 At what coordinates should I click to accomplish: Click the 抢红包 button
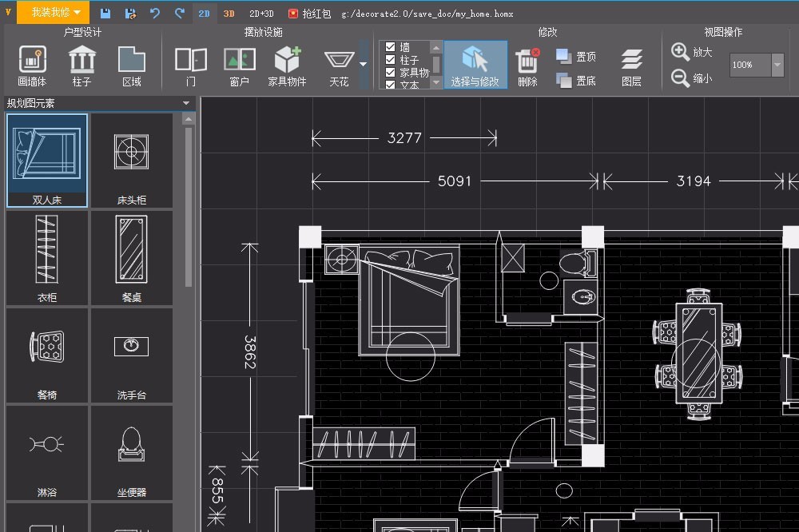(x=310, y=14)
